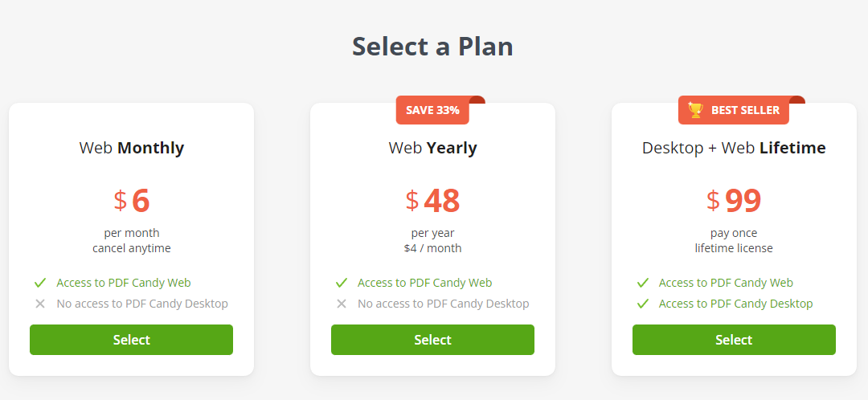This screenshot has height=400, width=868.
Task: Select the Desktop + Web Lifetime plan
Action: [734, 340]
